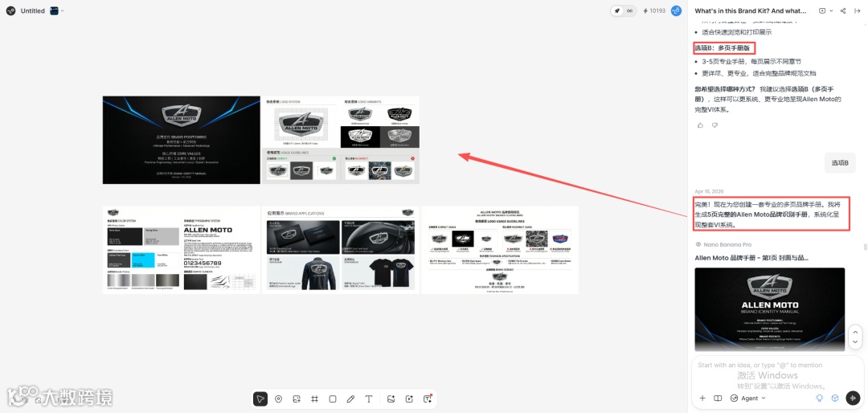Image resolution: width=868 pixels, height=413 pixels.
Task: Open the AI video generator tool
Action: pos(409,399)
